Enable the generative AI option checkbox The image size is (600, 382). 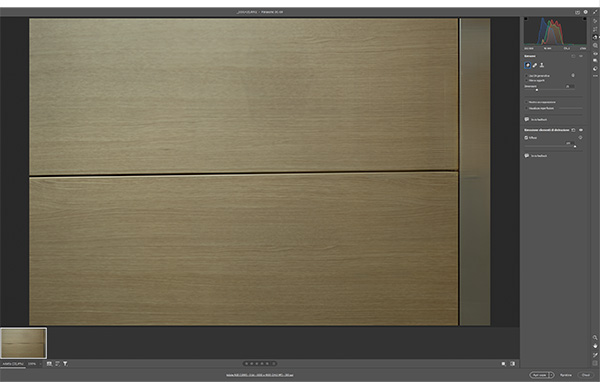click(526, 76)
